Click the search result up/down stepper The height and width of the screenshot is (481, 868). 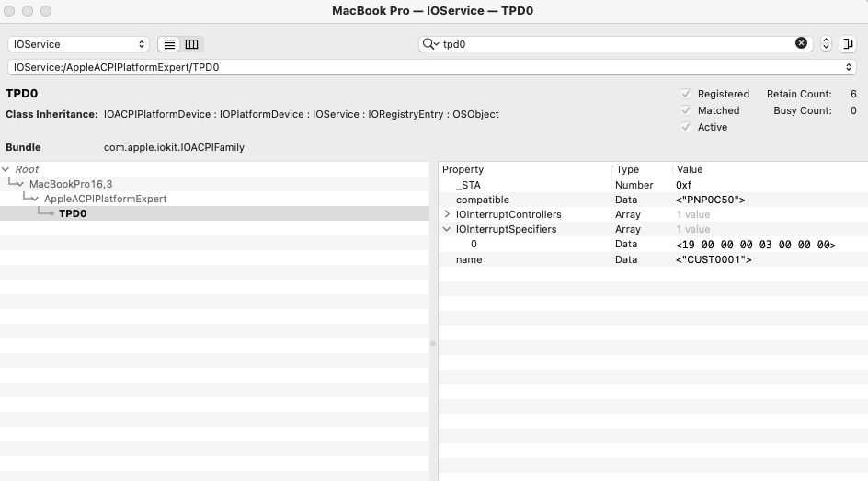pyautogui.click(x=826, y=44)
